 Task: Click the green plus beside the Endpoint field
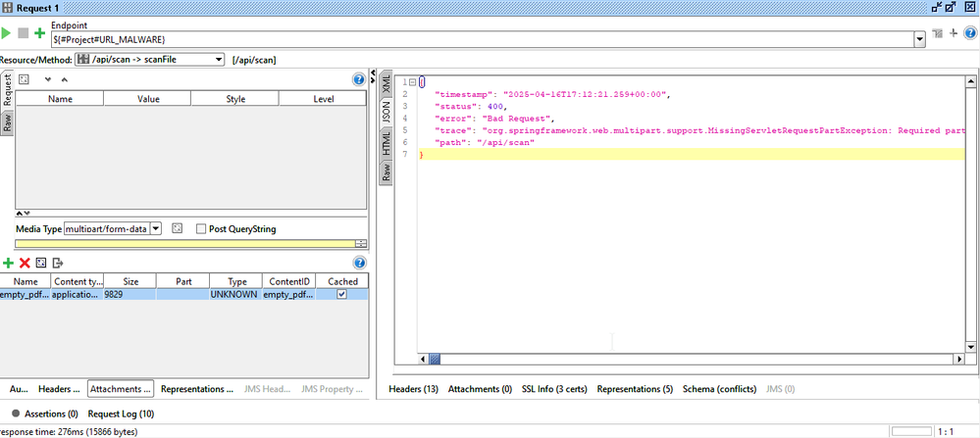coord(39,33)
